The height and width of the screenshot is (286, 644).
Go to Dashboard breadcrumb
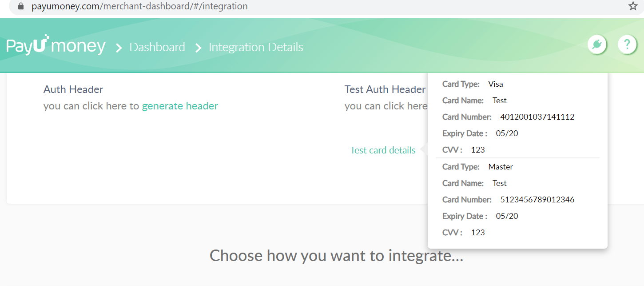pyautogui.click(x=157, y=47)
